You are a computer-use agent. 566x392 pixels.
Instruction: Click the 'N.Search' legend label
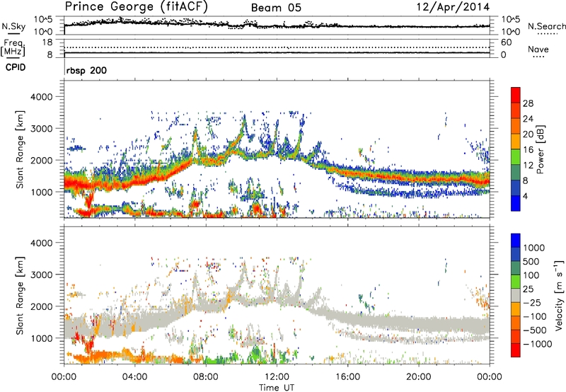point(547,26)
